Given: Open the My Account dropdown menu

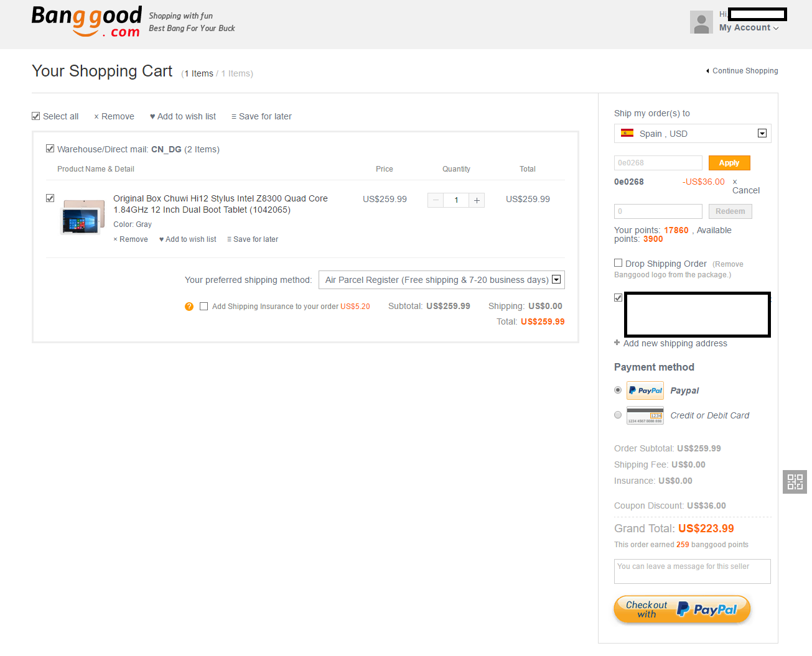Looking at the screenshot, I should pyautogui.click(x=749, y=28).
